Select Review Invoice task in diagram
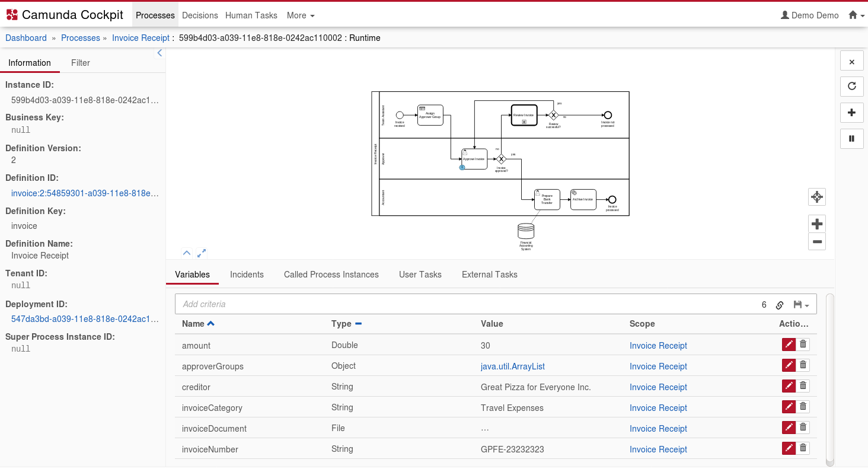 [x=524, y=115]
